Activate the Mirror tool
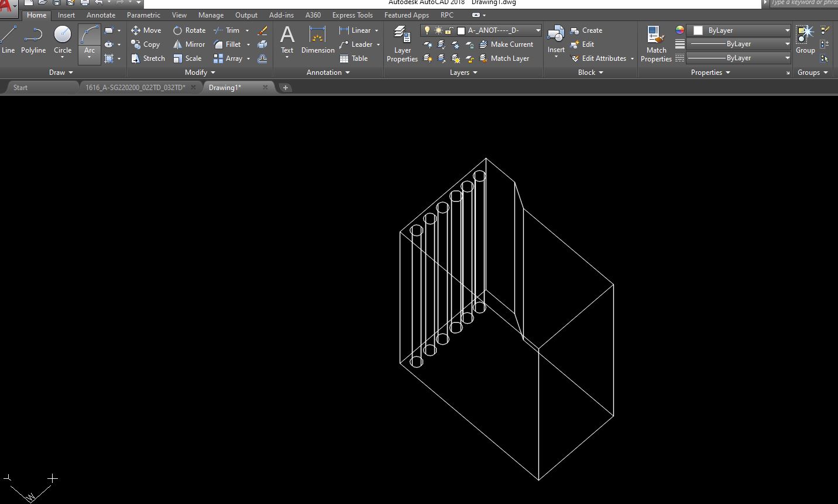The image size is (838, 504). point(188,44)
